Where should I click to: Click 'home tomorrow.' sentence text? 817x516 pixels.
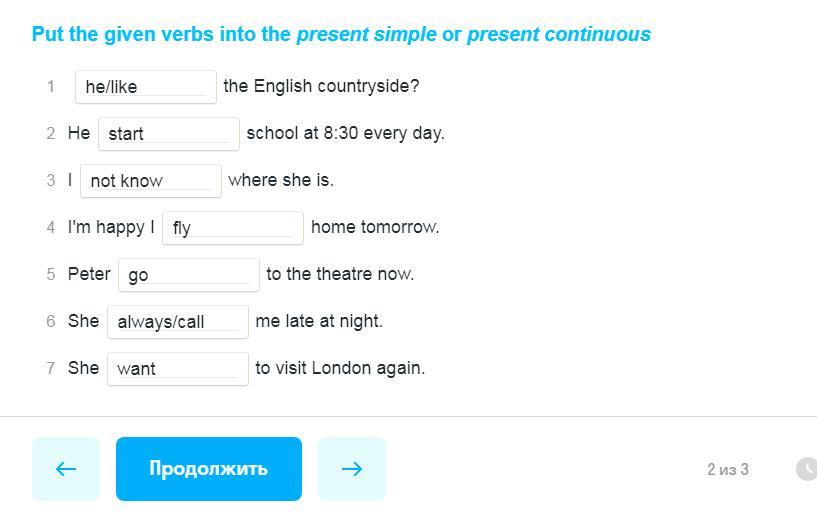coord(375,227)
